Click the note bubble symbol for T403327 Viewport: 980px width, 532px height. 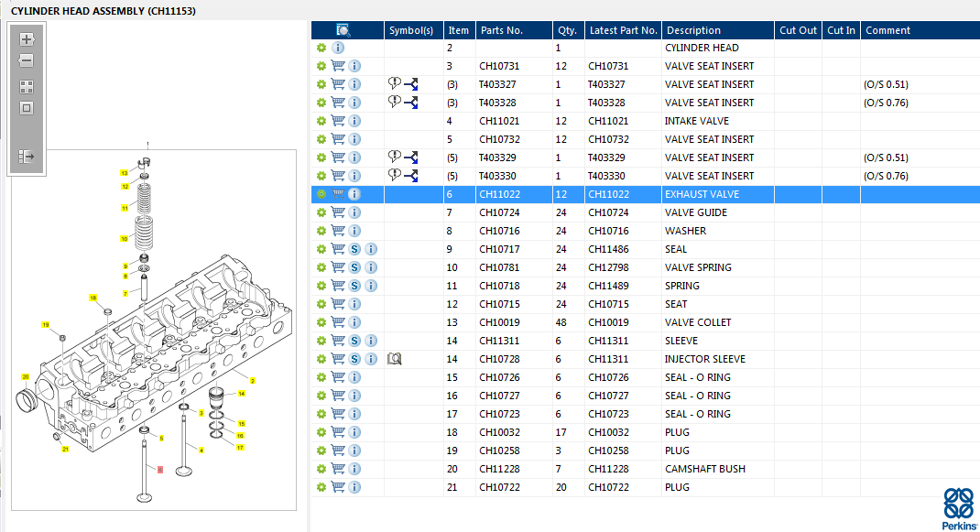395,84
